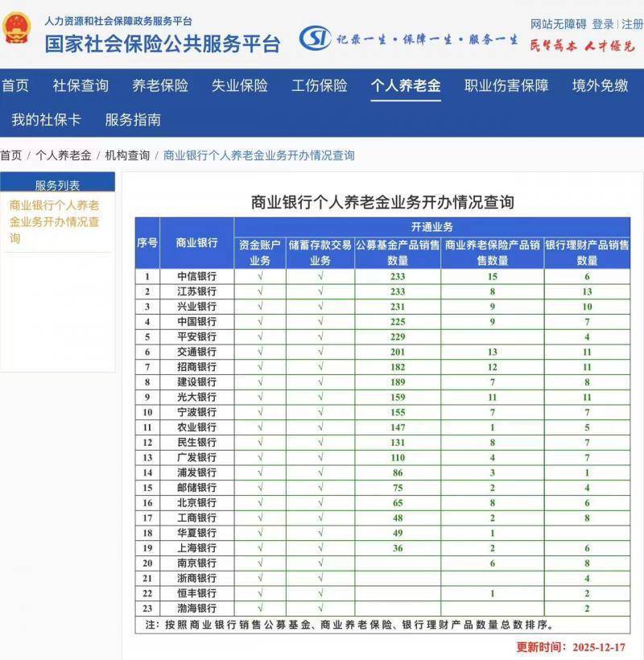The height and width of the screenshot is (660, 644).
Task: Click 机构查询 in the breadcrumb
Action: pyautogui.click(x=127, y=155)
